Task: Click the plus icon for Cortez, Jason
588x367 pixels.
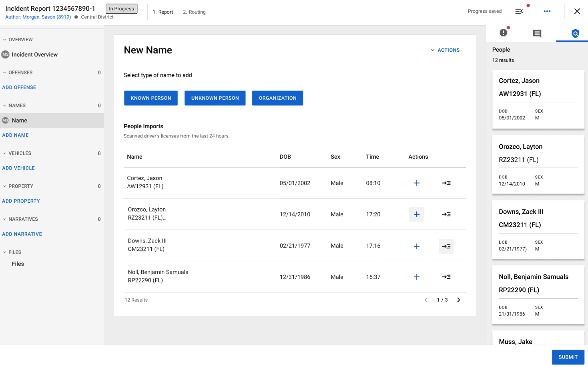Action: (x=416, y=183)
